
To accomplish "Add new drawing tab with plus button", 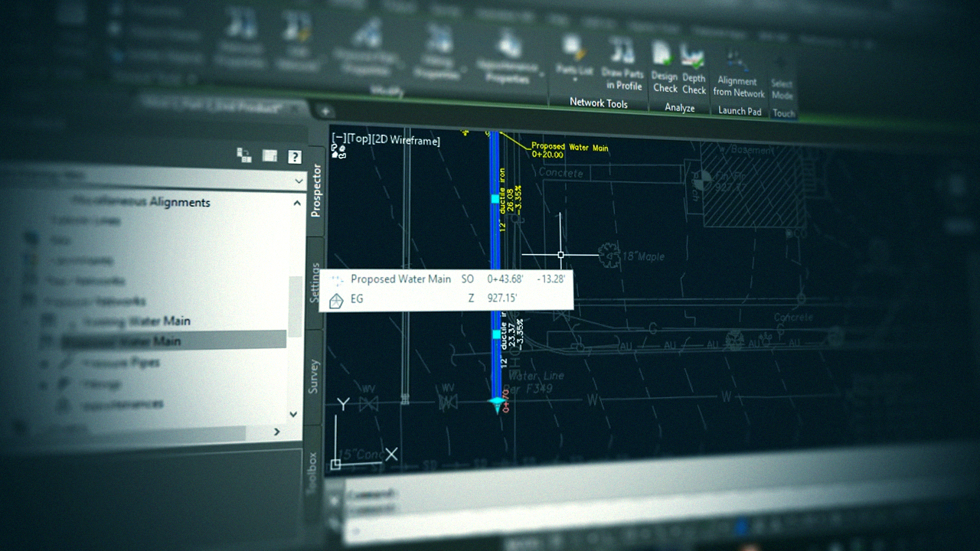I will (x=325, y=111).
